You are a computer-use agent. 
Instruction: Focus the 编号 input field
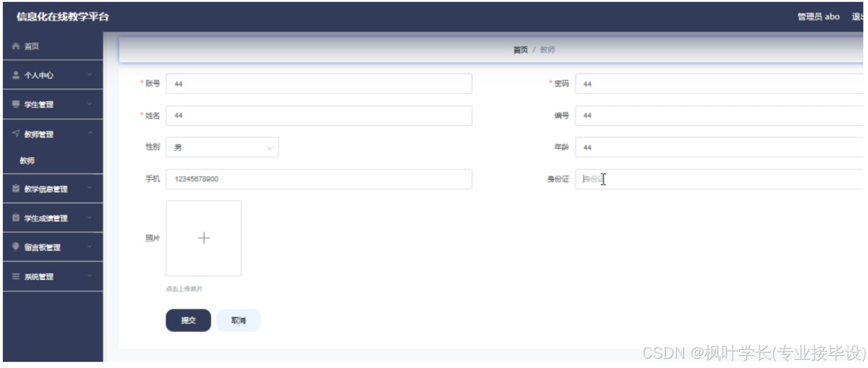point(719,116)
